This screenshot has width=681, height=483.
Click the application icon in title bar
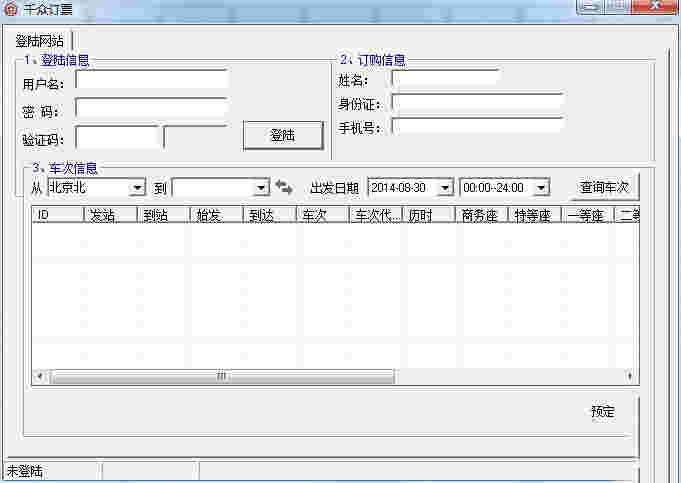(10, 8)
